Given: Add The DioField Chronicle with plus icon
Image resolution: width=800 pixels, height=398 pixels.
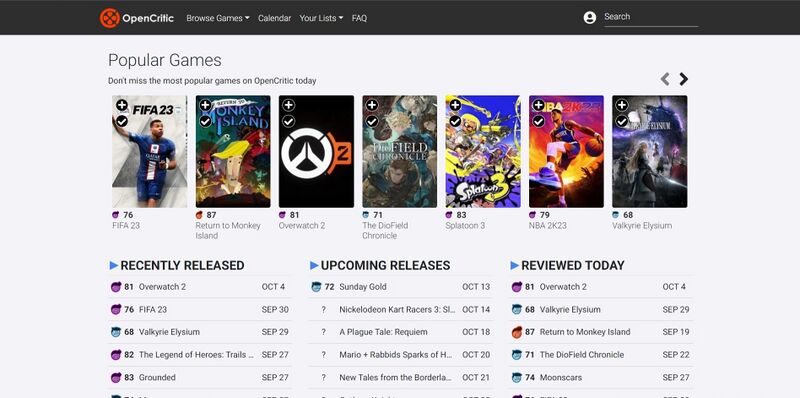Looking at the screenshot, I should click(x=372, y=105).
